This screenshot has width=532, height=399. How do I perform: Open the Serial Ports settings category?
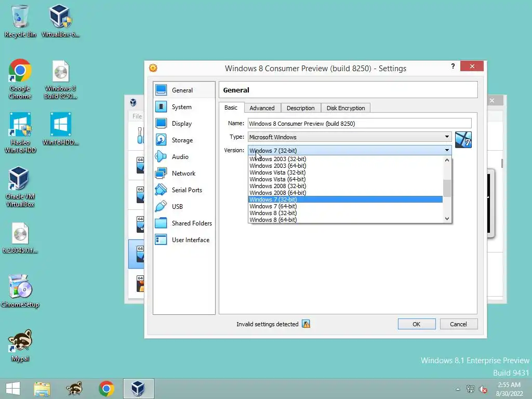[x=183, y=190]
